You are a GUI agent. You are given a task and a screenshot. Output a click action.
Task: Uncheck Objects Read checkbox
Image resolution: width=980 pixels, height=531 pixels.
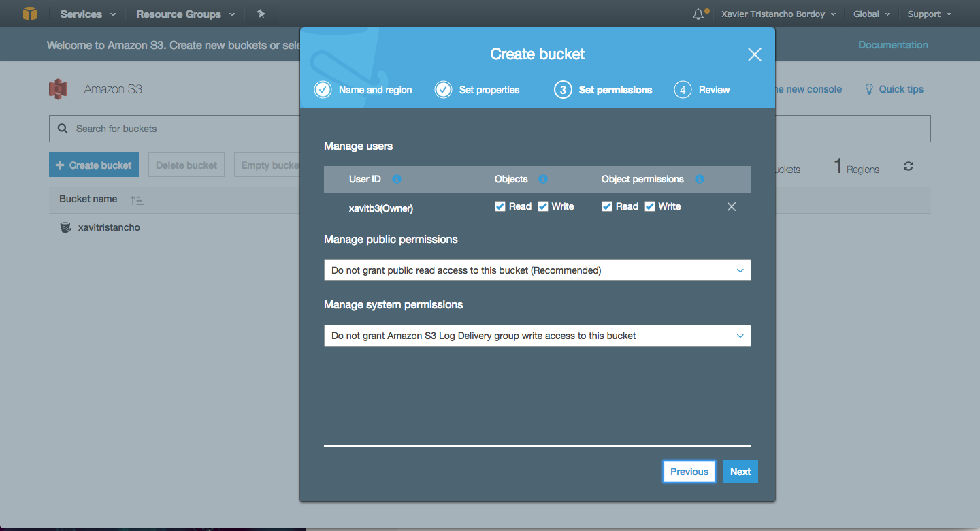coord(500,206)
